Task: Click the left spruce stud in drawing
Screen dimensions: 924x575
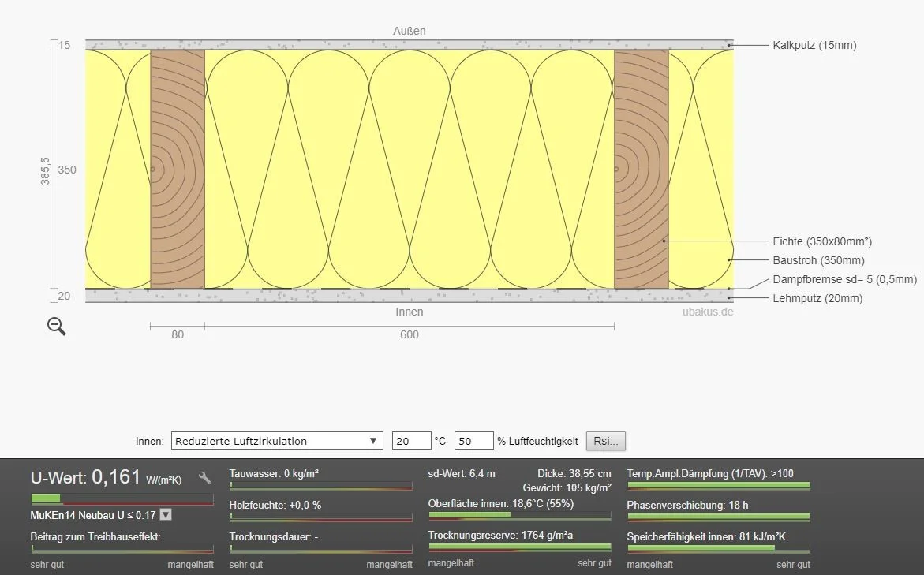Action: pyautogui.click(x=178, y=169)
